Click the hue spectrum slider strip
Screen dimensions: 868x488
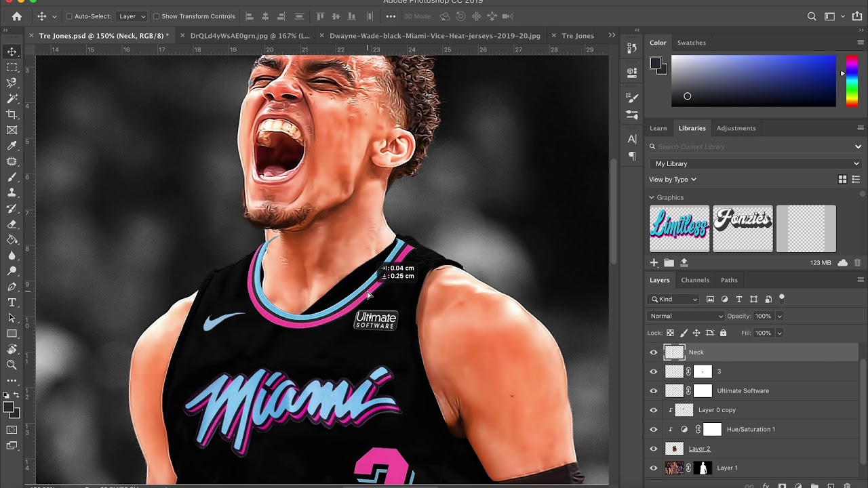pos(852,81)
